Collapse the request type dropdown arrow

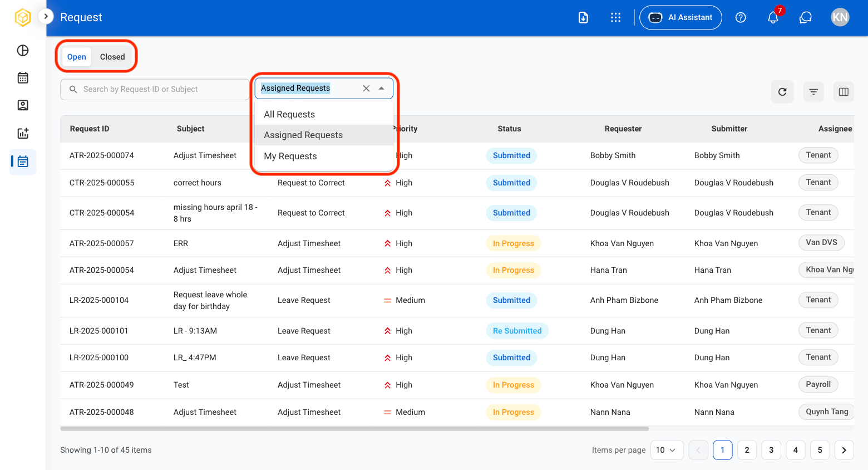(381, 88)
